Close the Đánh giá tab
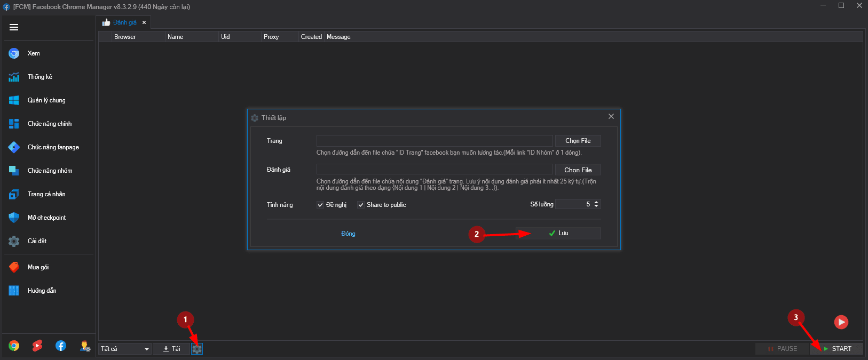Image resolution: width=868 pixels, height=360 pixels. [x=144, y=22]
